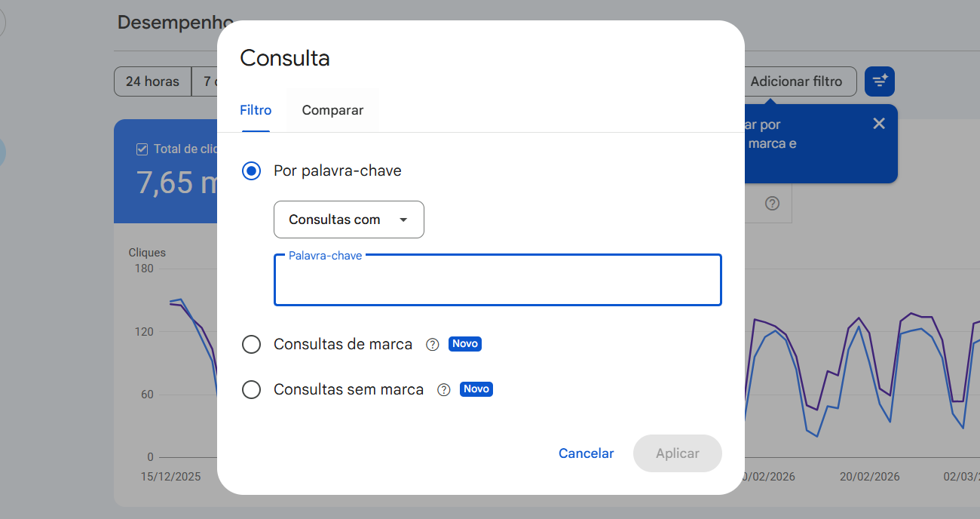Select the Por palavra-chave option
Image resolution: width=980 pixels, height=519 pixels.
(251, 170)
